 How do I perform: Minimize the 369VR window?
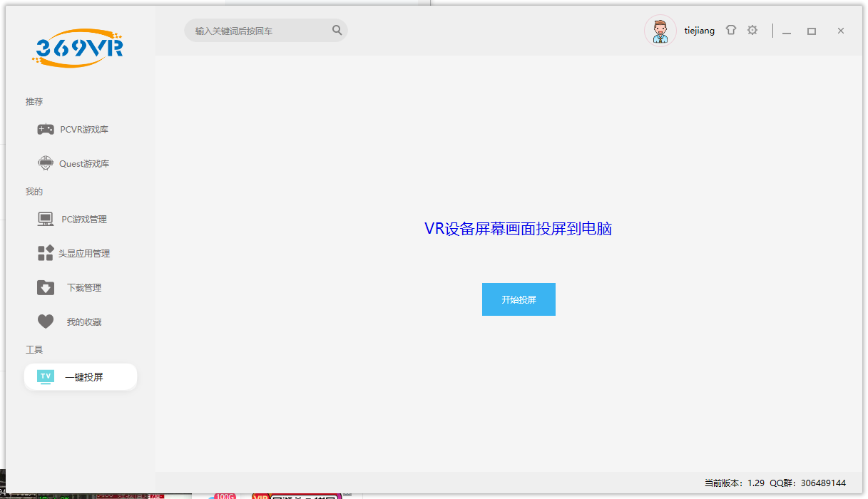[787, 31]
